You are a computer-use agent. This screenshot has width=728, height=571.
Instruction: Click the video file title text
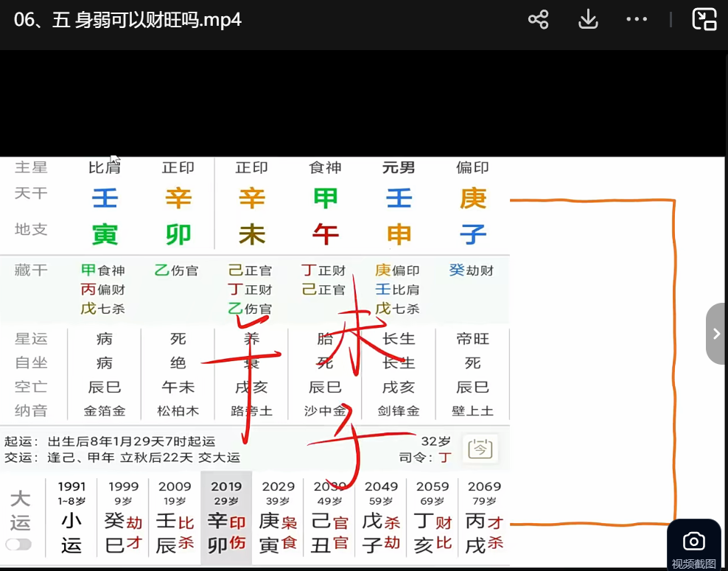pos(127,20)
